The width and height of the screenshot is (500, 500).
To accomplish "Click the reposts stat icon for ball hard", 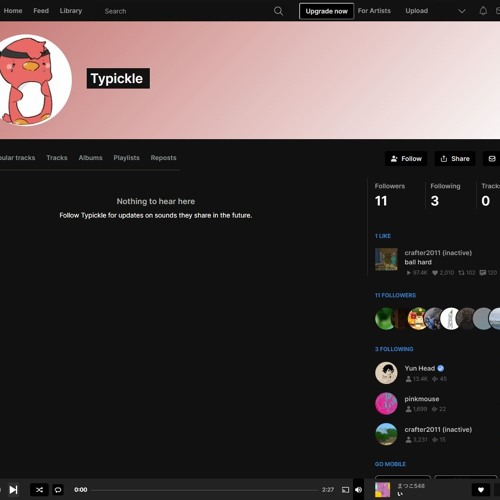I will coord(461,273).
